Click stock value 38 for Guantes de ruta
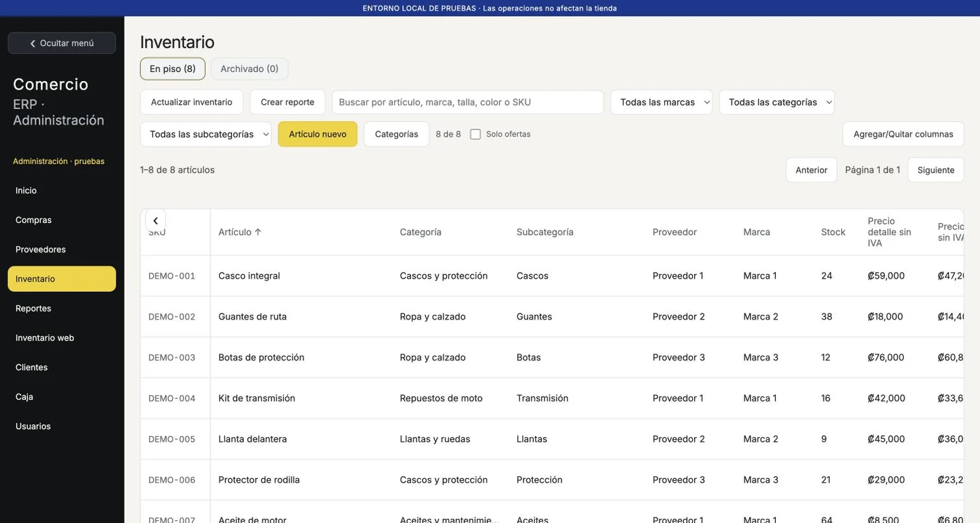This screenshot has height=523, width=980. 827,316
